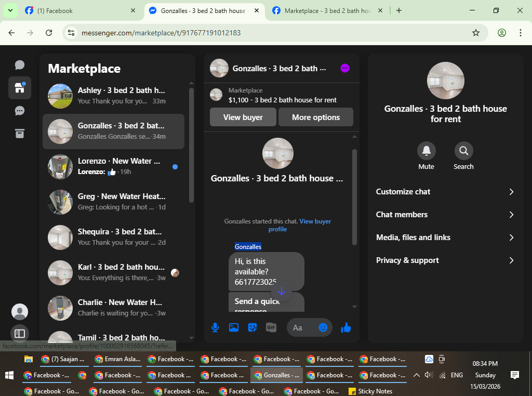The height and width of the screenshot is (396, 532).
Task: Show hidden system tray icons chevron
Action: (x=416, y=375)
